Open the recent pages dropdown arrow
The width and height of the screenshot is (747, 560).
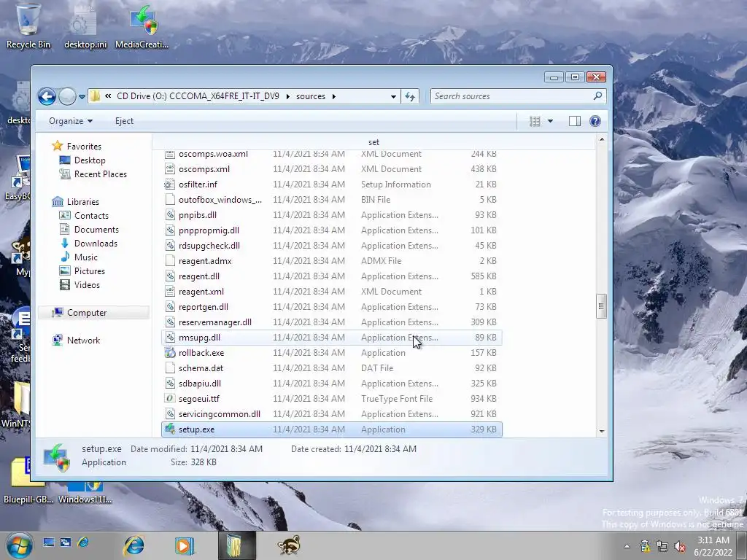coord(82,97)
